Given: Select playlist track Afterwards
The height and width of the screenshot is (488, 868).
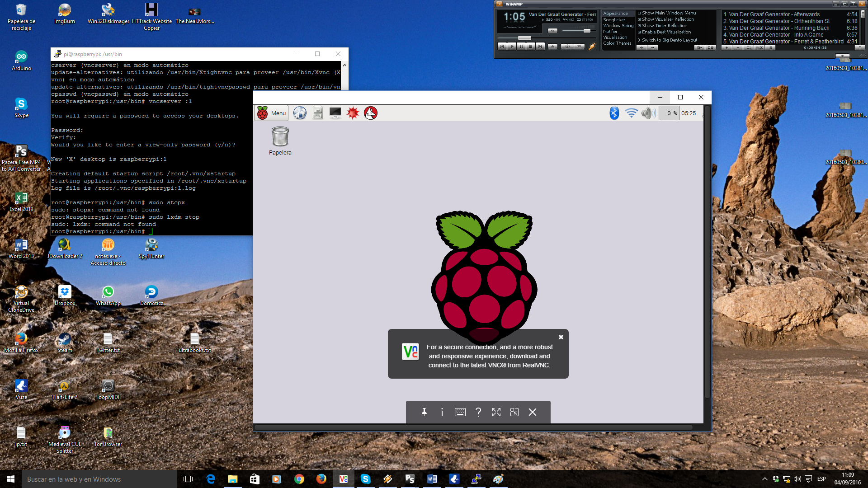Looking at the screenshot, I should click(790, 14).
